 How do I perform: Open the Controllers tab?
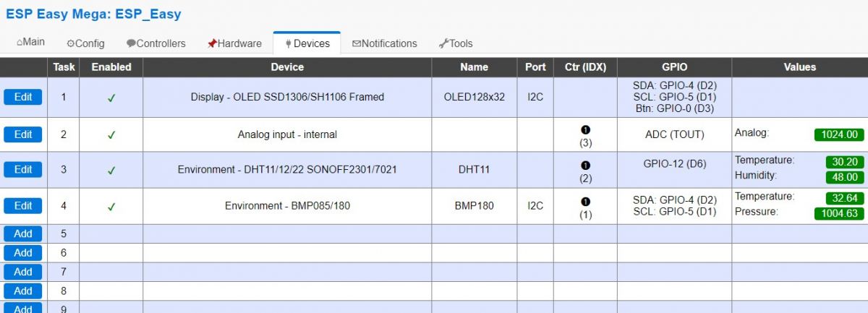tap(156, 43)
